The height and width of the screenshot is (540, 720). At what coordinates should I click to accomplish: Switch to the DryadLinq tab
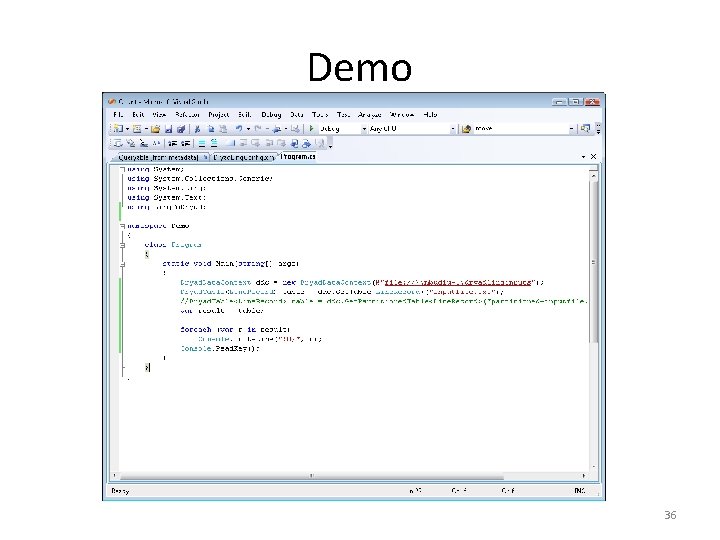point(243,158)
